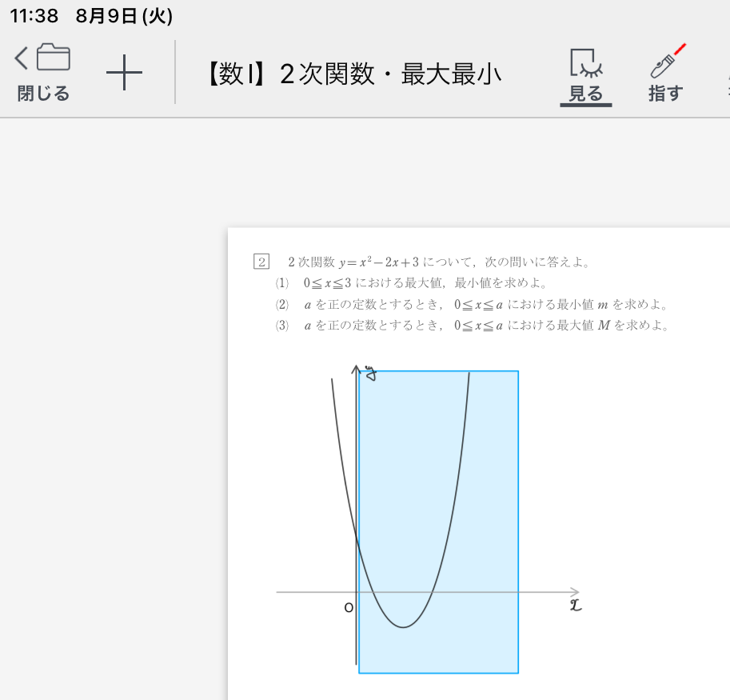Screen dimensions: 730x700
Task: Select the 見る view mode icon
Action: coord(586,62)
